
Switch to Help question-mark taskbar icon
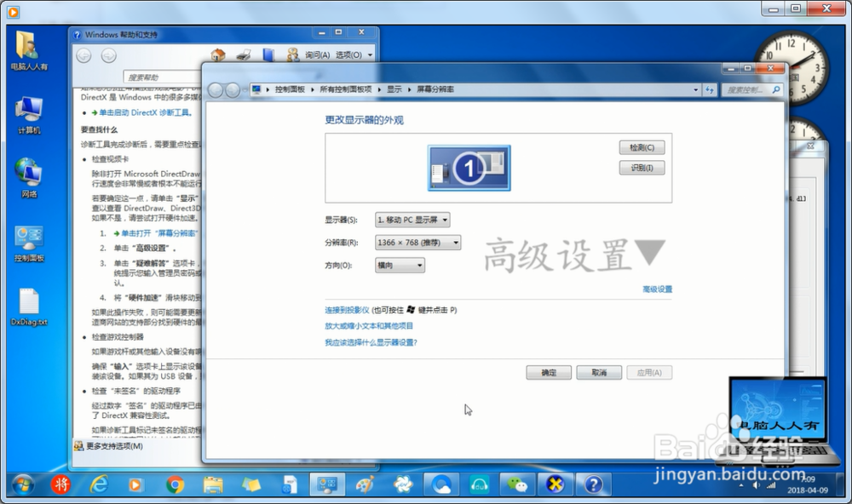[x=593, y=484]
